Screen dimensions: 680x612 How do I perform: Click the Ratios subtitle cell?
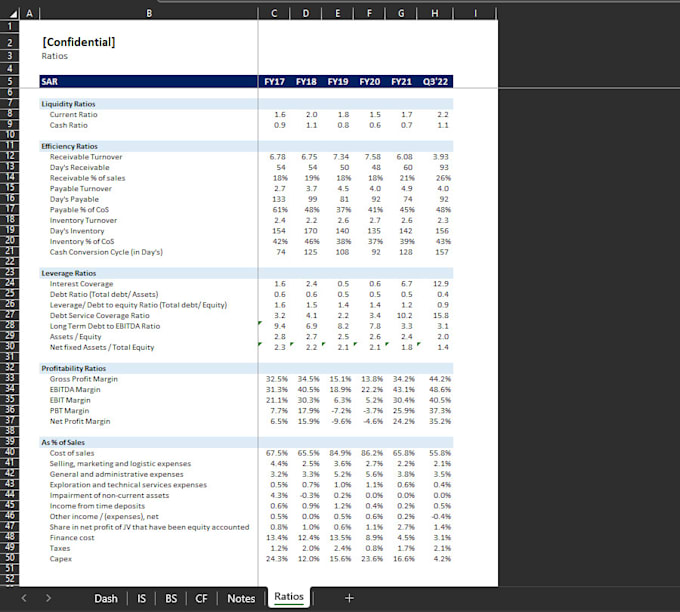(x=55, y=56)
